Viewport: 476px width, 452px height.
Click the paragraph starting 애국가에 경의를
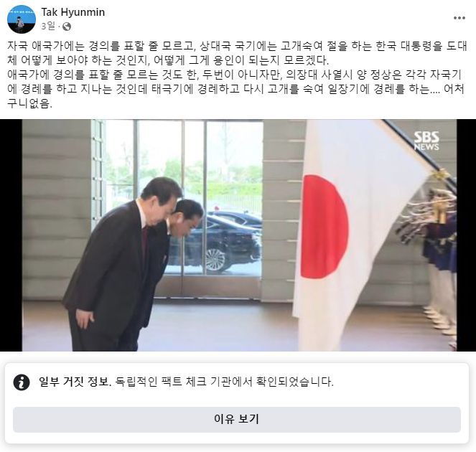point(235,89)
